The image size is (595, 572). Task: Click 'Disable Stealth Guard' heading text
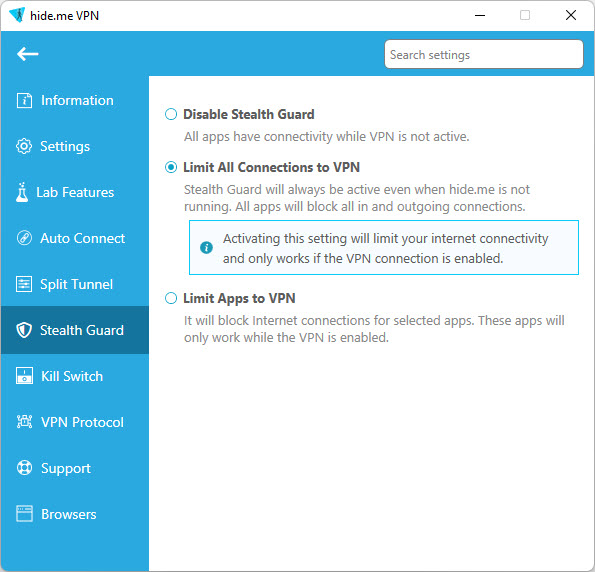pyautogui.click(x=249, y=114)
